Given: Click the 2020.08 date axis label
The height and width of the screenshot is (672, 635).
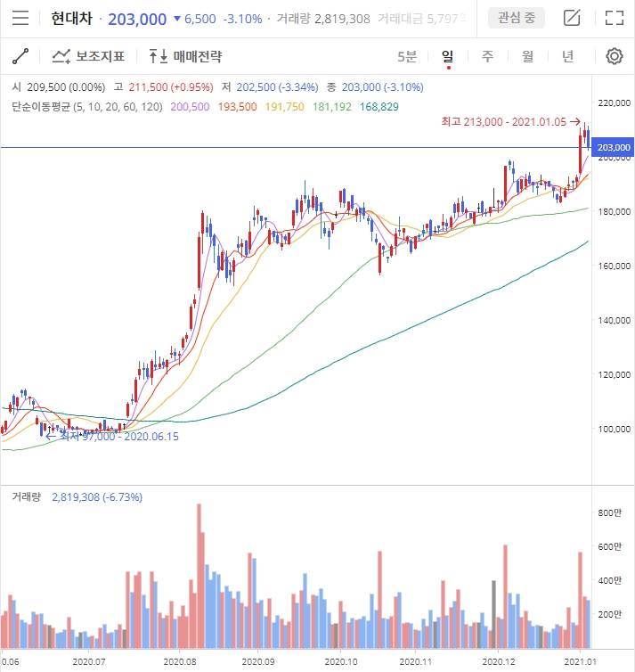Looking at the screenshot, I should pos(179,661).
